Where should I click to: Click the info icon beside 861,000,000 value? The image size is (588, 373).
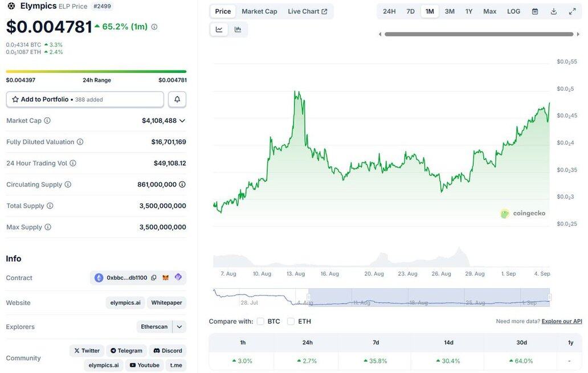[182, 185]
